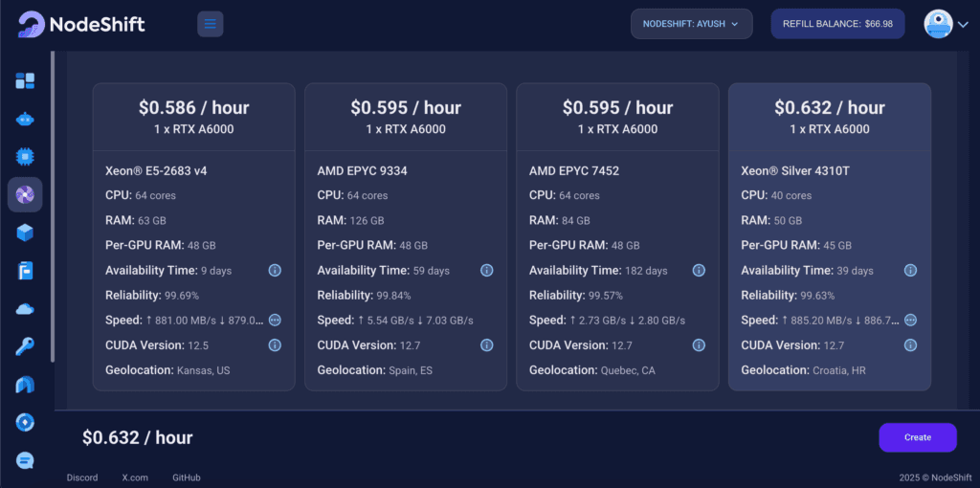Select the AMD EPYC 7452 GPU card
Viewport: 980px width, 488px height.
click(617, 236)
